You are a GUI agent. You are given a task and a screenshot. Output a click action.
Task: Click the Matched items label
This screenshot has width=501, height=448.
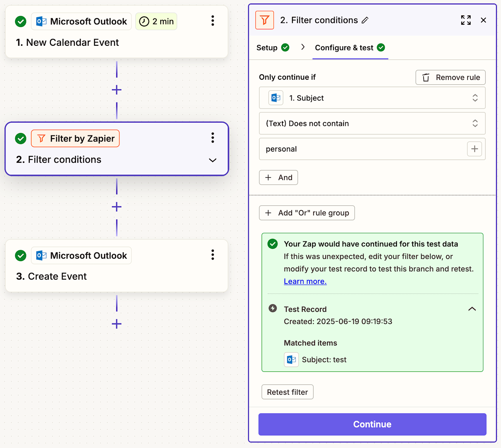pos(310,343)
